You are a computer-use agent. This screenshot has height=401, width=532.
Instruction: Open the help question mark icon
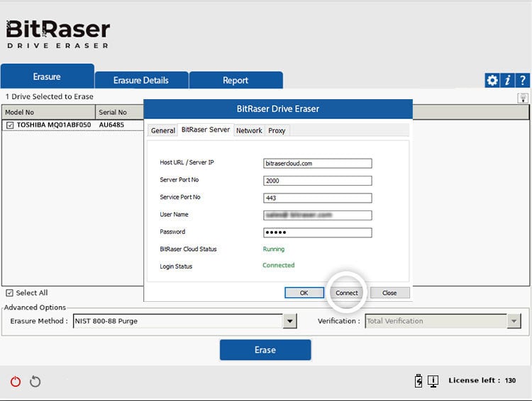click(523, 81)
